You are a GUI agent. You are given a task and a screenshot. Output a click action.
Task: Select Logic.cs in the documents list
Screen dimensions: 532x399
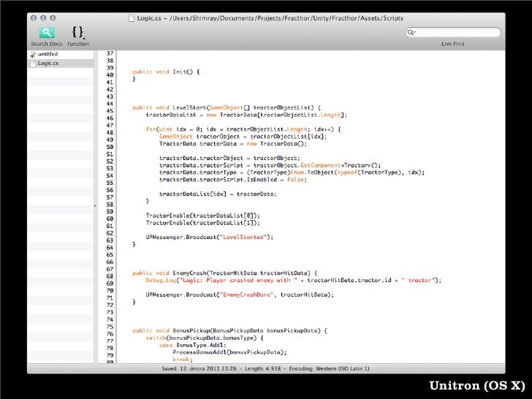47,63
